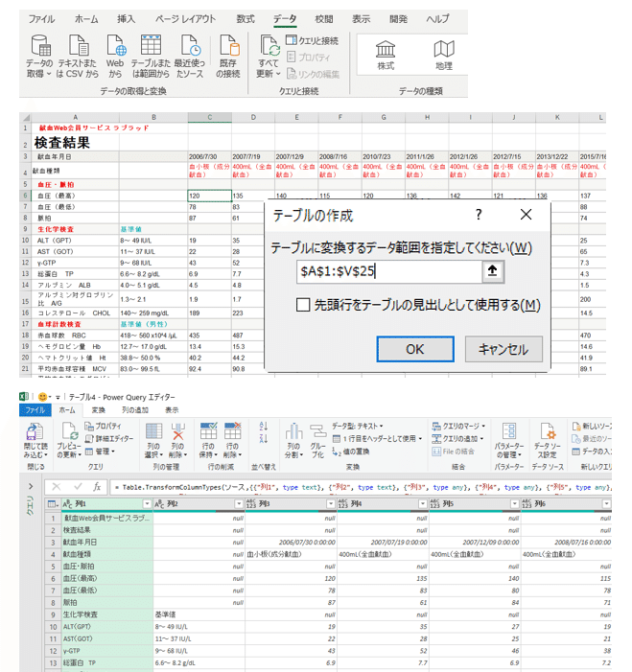Open クエリの追加 dropdown
632x672 pixels.
(457, 438)
